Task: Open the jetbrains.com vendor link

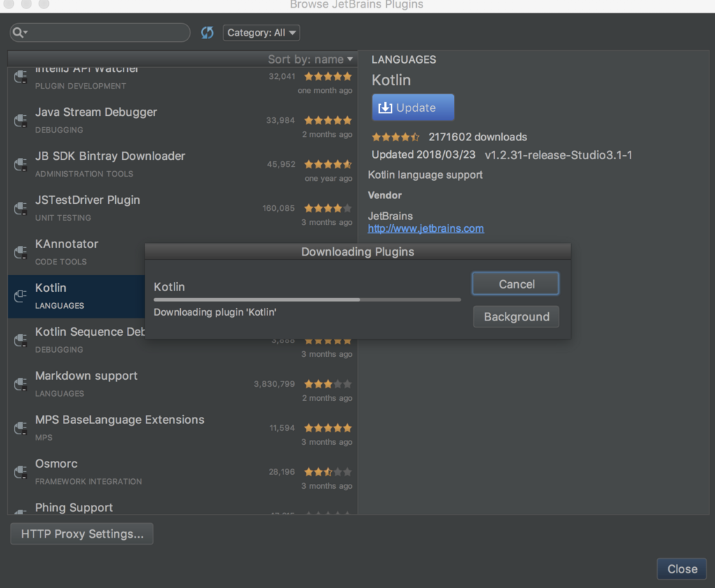Action: point(426,228)
